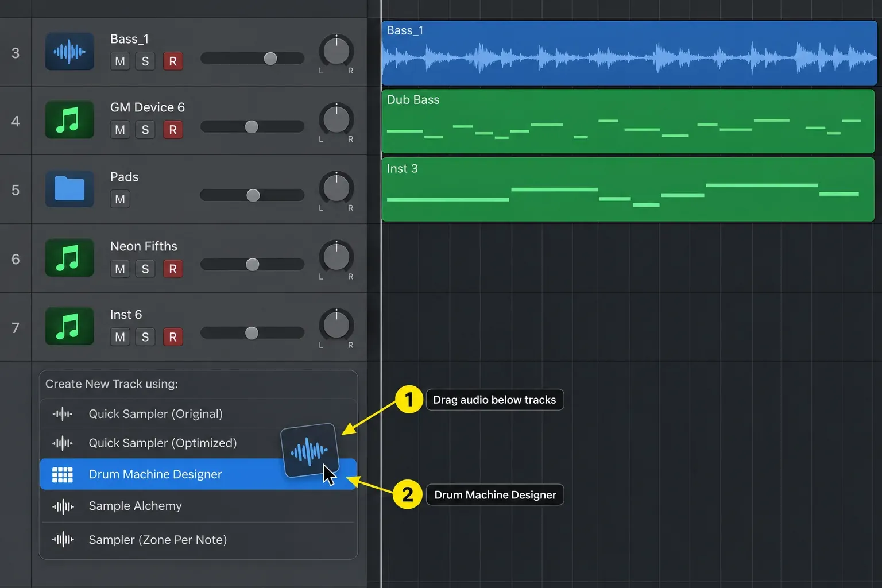Select Sampler (Zone Per Note) option
The image size is (882, 588).
click(198, 539)
